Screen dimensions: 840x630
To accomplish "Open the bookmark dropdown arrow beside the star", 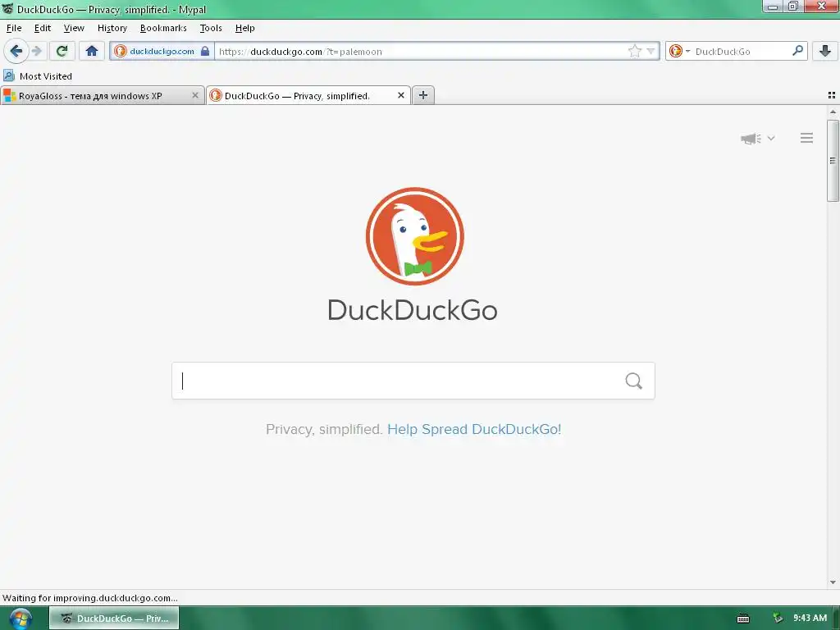I will pyautogui.click(x=651, y=52).
